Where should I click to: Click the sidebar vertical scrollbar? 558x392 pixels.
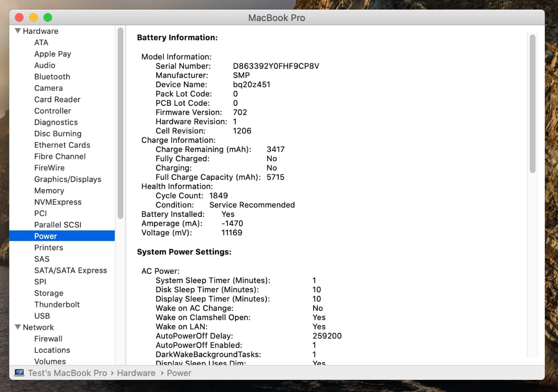coord(120,122)
